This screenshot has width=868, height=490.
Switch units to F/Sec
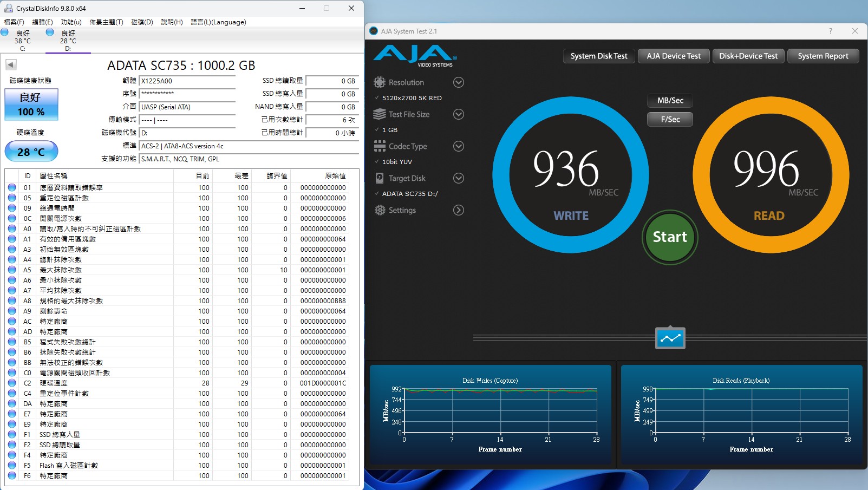(x=670, y=119)
